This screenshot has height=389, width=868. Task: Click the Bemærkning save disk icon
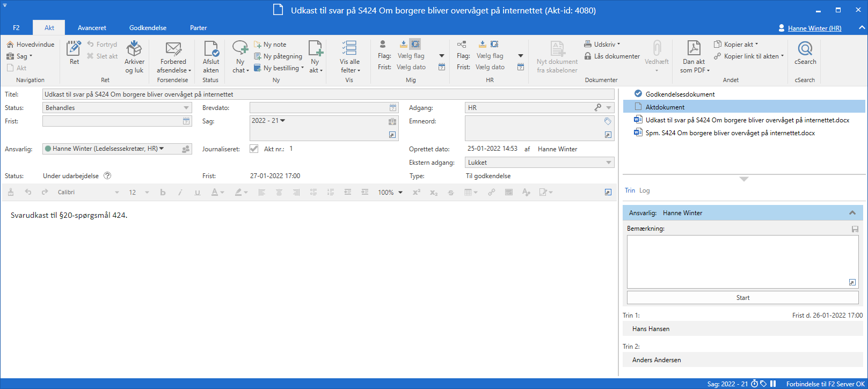click(855, 229)
